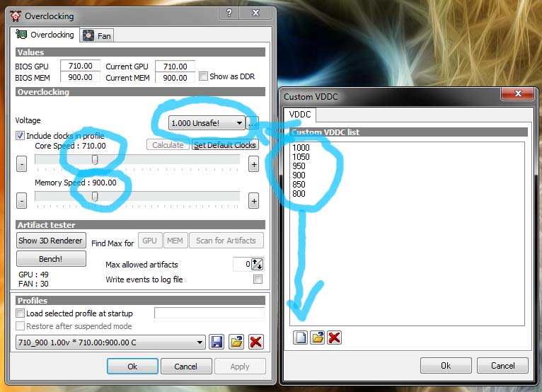
Task: Uncheck Include clocks in profile
Action: [20, 136]
